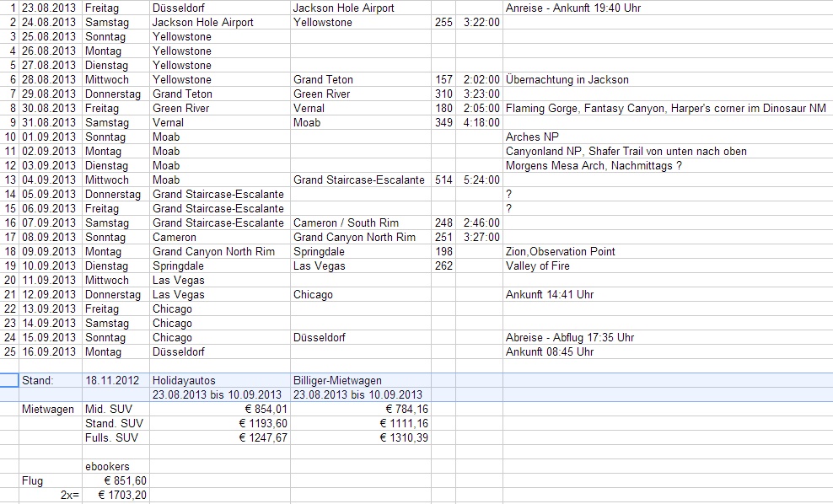Click the date cell 18.11.2012
The width and height of the screenshot is (833, 504).
(x=111, y=380)
